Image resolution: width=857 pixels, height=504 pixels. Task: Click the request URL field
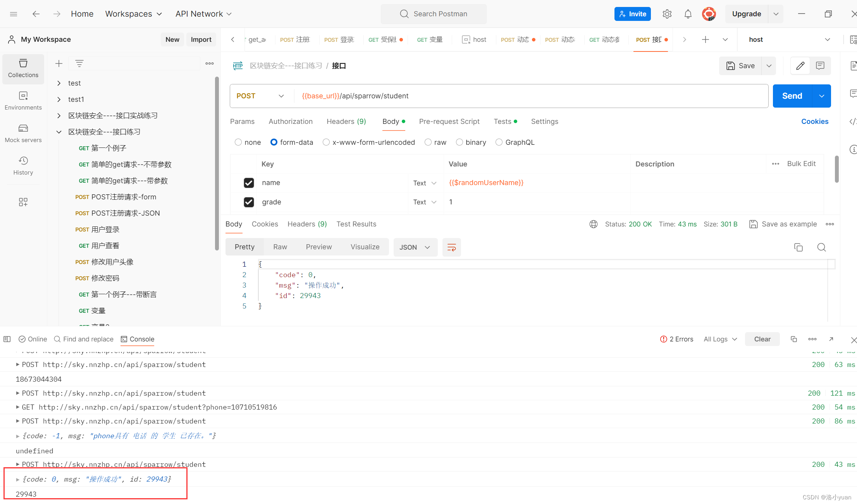point(530,96)
